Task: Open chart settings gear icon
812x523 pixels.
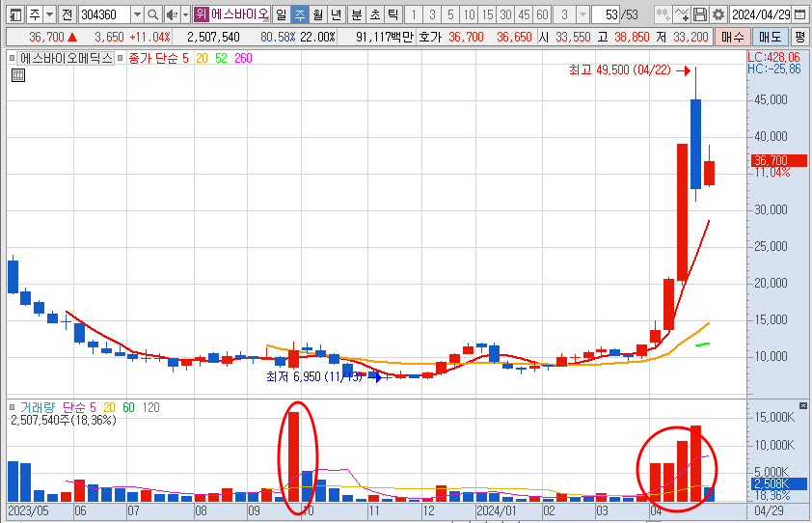Action: pos(718,14)
